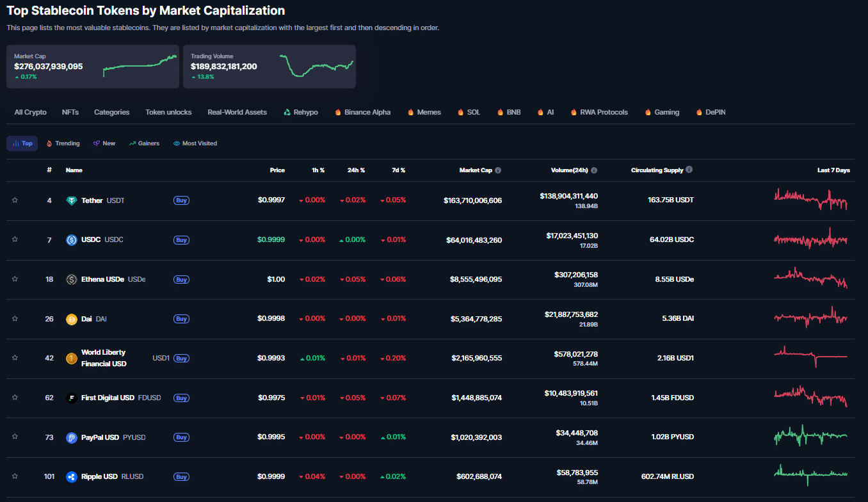Open the Memes category

click(x=424, y=112)
